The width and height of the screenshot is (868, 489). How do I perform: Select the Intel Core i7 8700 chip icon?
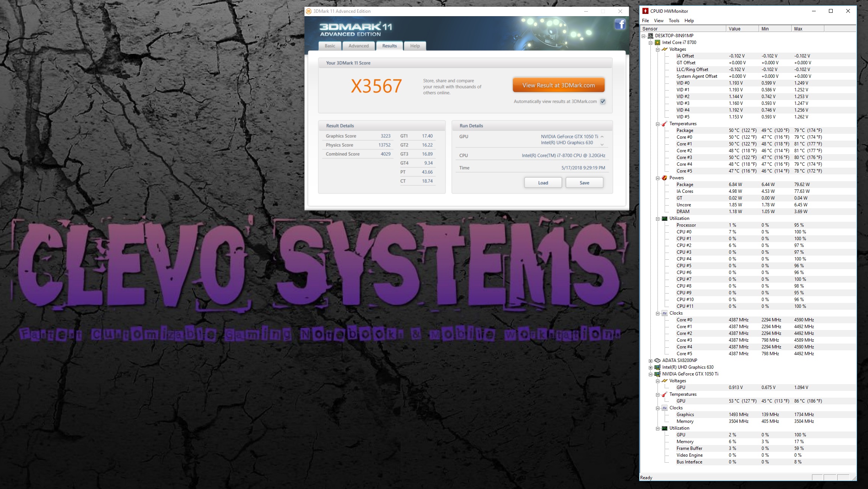click(x=657, y=42)
